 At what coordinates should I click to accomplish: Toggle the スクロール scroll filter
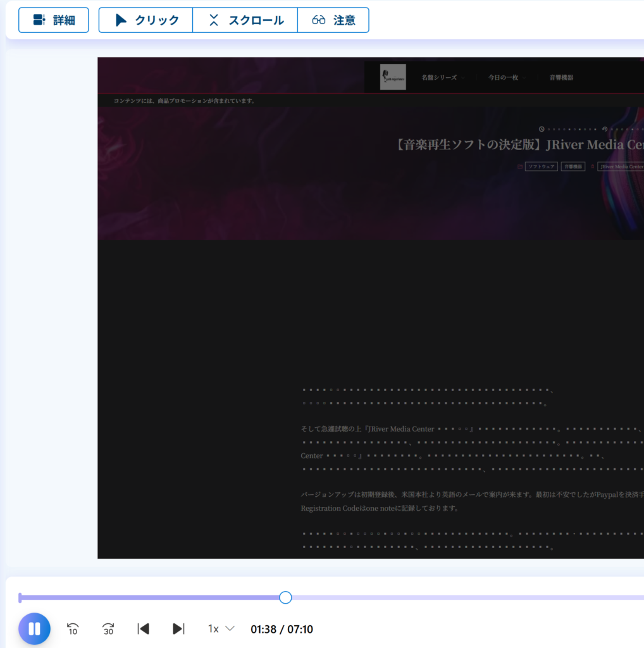pyautogui.click(x=245, y=20)
